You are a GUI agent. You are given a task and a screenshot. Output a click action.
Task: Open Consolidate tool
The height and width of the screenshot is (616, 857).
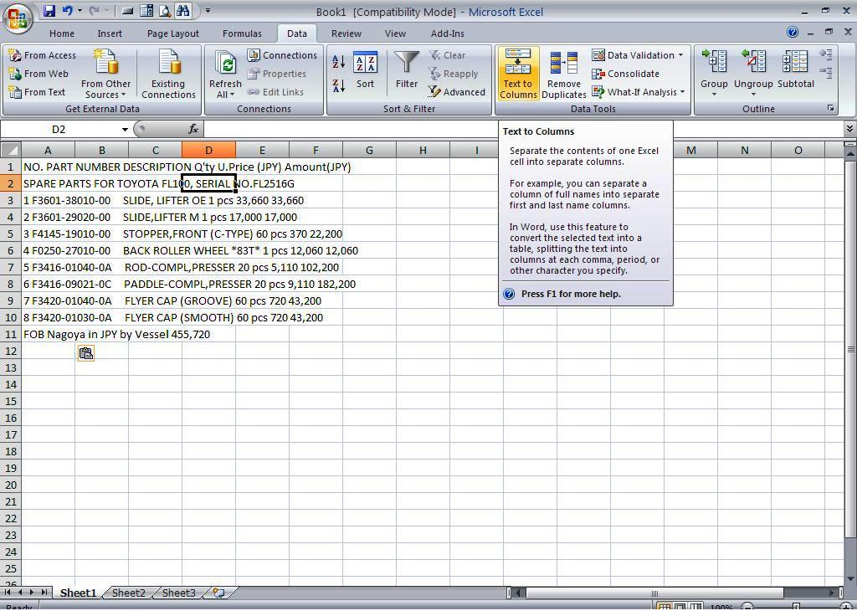(625, 74)
